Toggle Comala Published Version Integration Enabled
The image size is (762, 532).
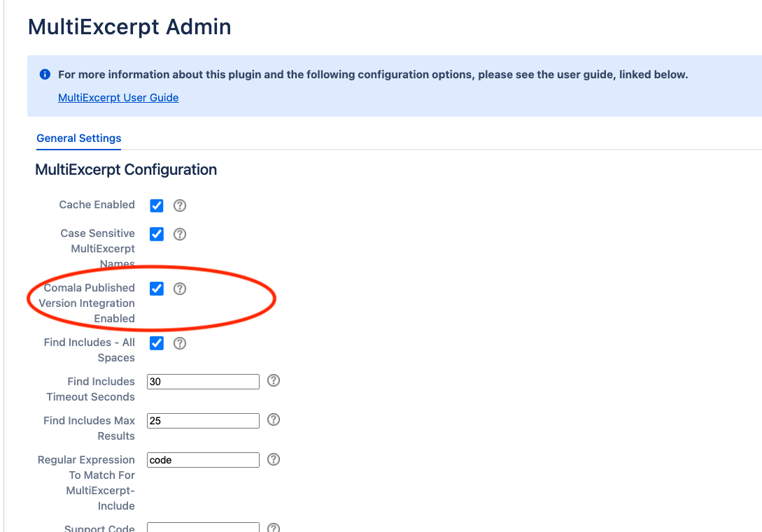(156, 288)
